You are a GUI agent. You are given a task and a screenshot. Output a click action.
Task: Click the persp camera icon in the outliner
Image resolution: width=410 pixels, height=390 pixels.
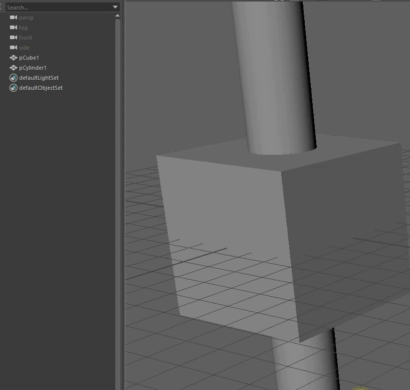[x=13, y=17]
